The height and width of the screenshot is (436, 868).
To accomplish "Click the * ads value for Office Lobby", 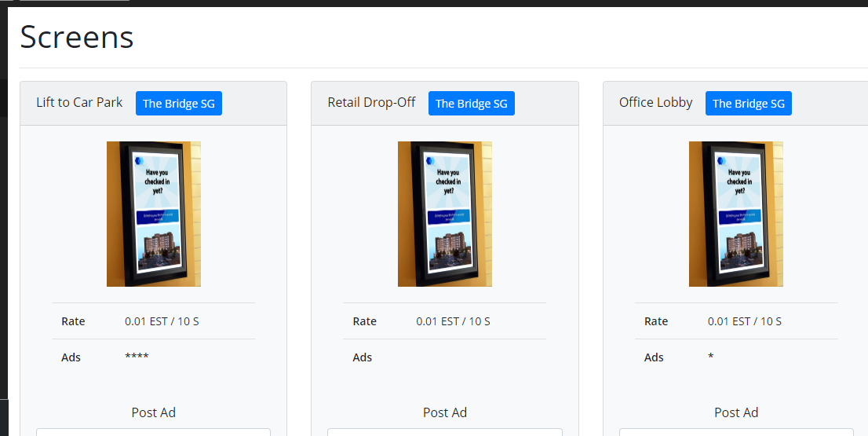I will click(711, 356).
